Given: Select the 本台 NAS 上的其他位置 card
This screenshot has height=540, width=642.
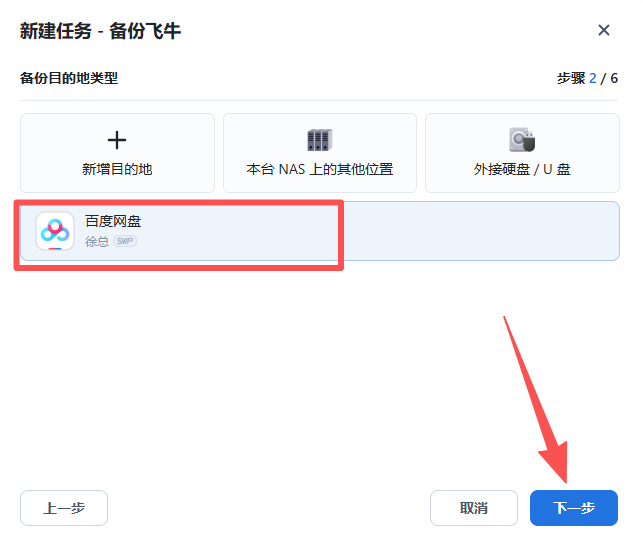Looking at the screenshot, I should coord(320,153).
